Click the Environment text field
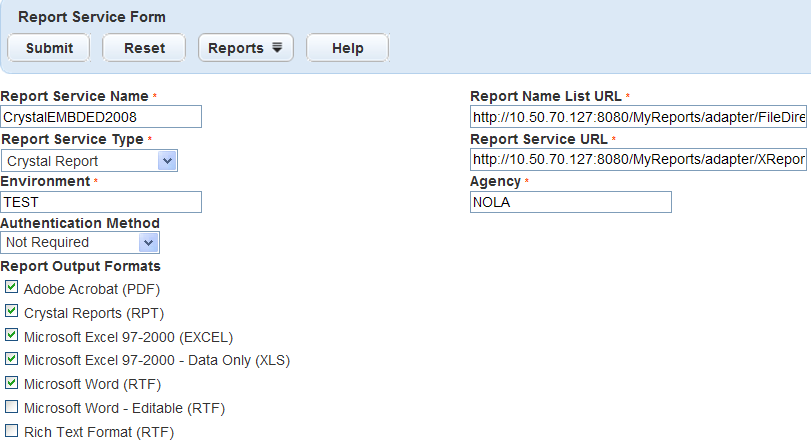This screenshot has width=811, height=441. pyautogui.click(x=101, y=202)
